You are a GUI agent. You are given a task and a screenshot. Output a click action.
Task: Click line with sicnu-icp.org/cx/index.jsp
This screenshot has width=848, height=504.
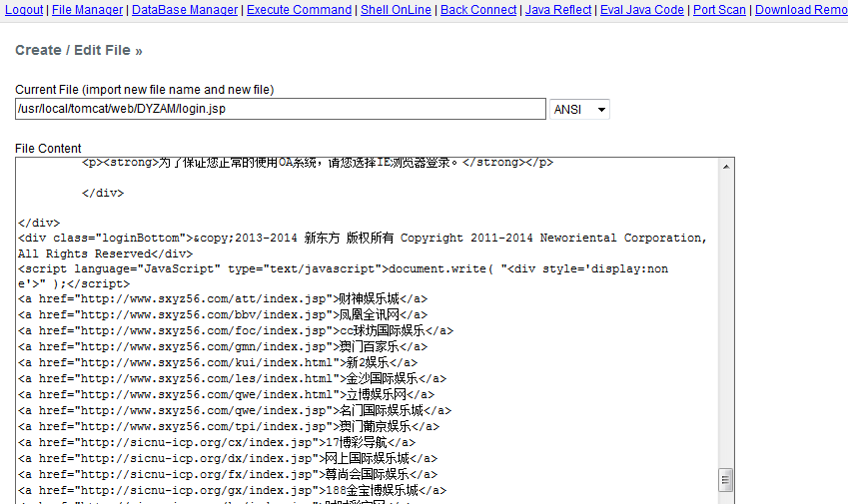pos(217,442)
